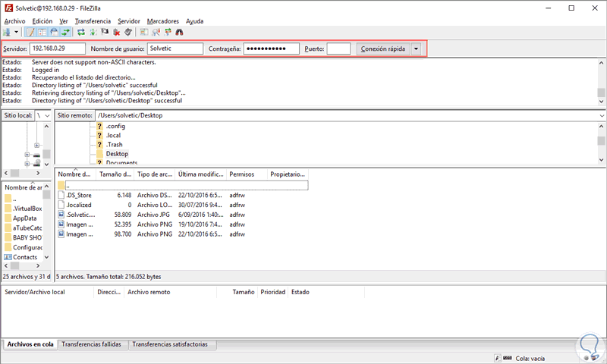
Task: Select the .Trash folder in remote tree
Action: click(115, 145)
